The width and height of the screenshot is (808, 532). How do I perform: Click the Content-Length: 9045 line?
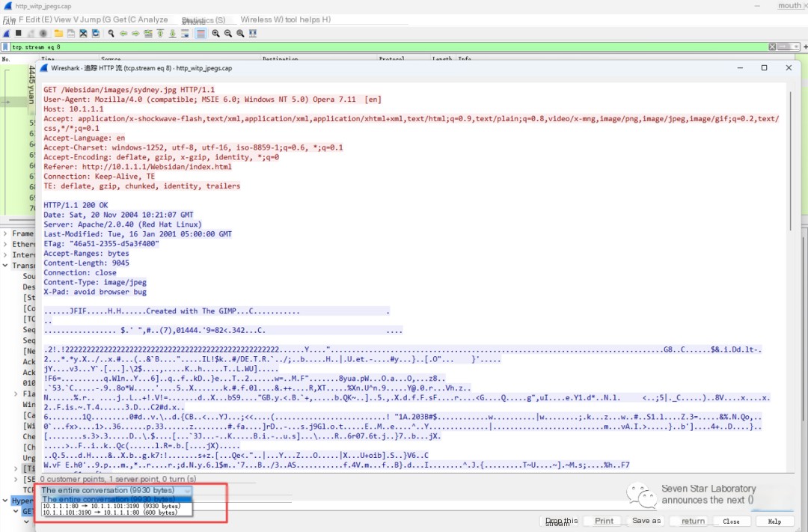coord(87,263)
